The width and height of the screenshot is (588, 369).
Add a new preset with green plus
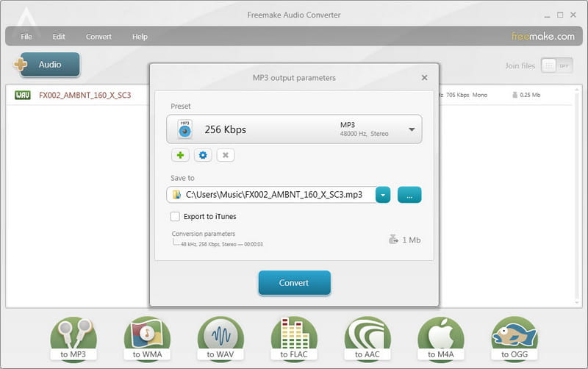180,155
